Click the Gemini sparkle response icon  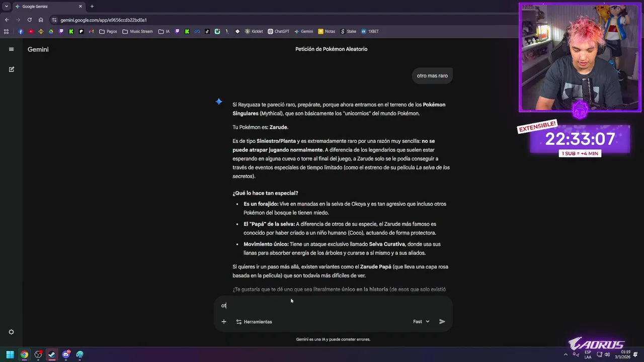click(x=219, y=102)
